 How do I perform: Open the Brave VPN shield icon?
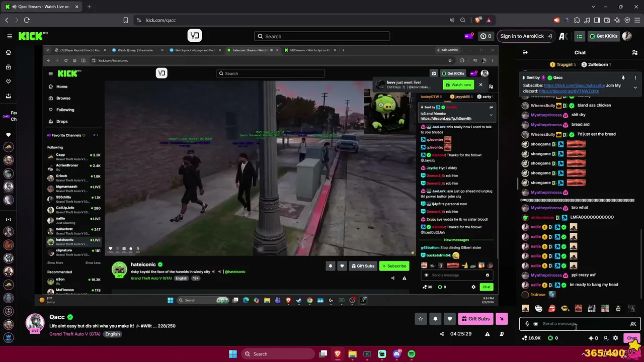click(x=627, y=20)
